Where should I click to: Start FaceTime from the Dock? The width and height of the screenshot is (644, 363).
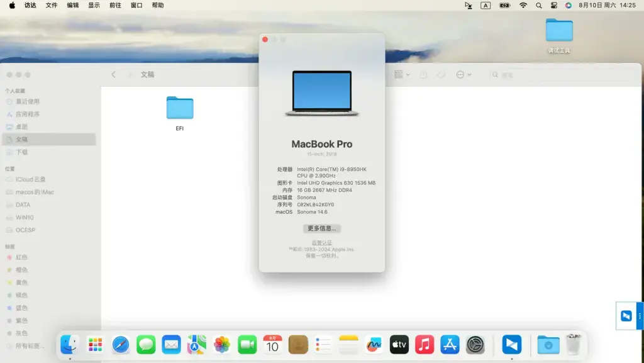tap(247, 344)
